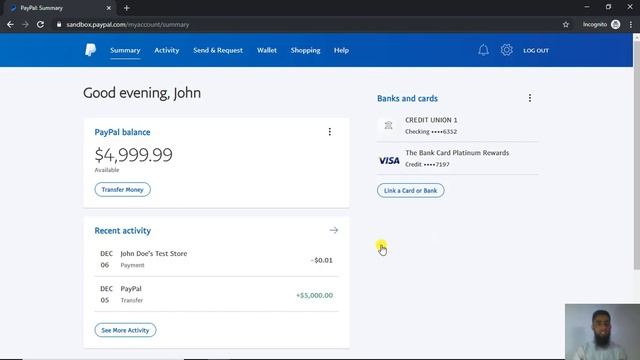The image size is (640, 360).
Task: Click the browser address bar
Action: (306, 24)
